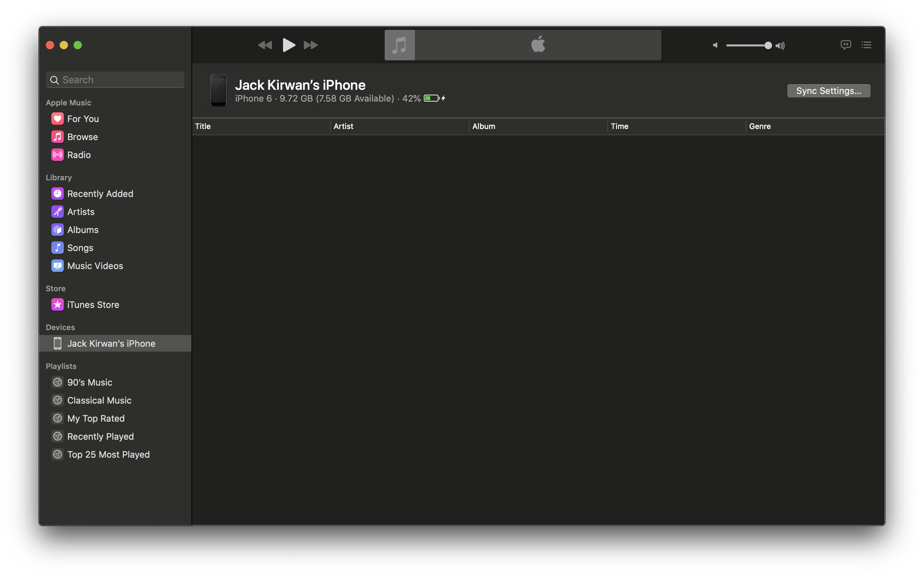Viewport: 924px width, 577px height.
Task: Select Recently Added clock icon
Action: click(57, 193)
